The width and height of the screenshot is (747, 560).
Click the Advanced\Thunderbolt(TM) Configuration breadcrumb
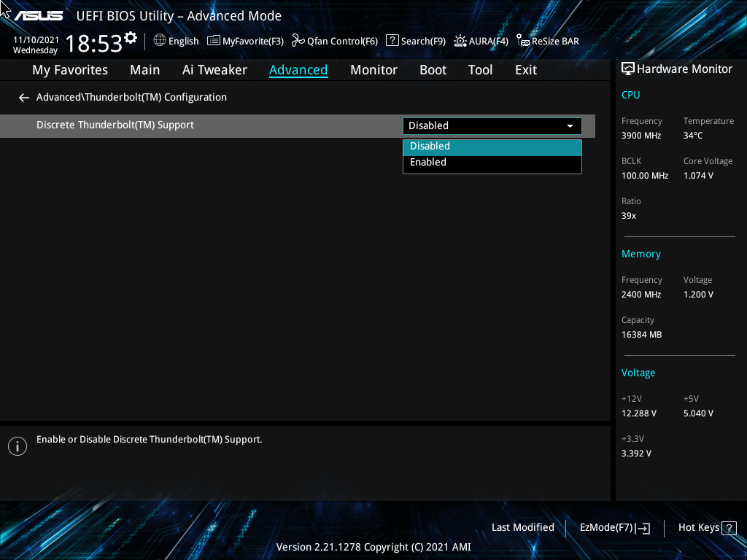131,98
